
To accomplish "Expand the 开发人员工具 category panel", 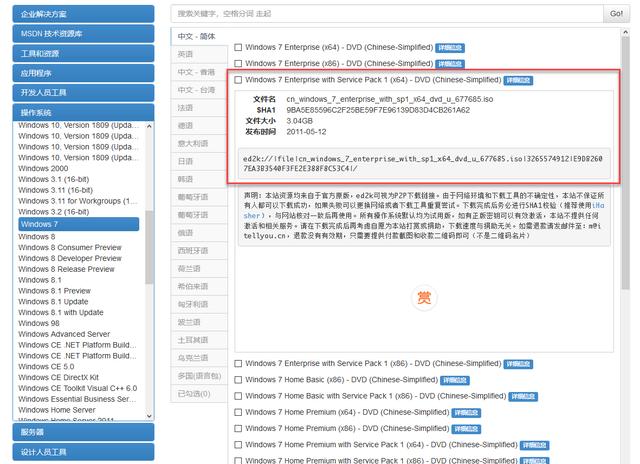I will click(x=83, y=93).
